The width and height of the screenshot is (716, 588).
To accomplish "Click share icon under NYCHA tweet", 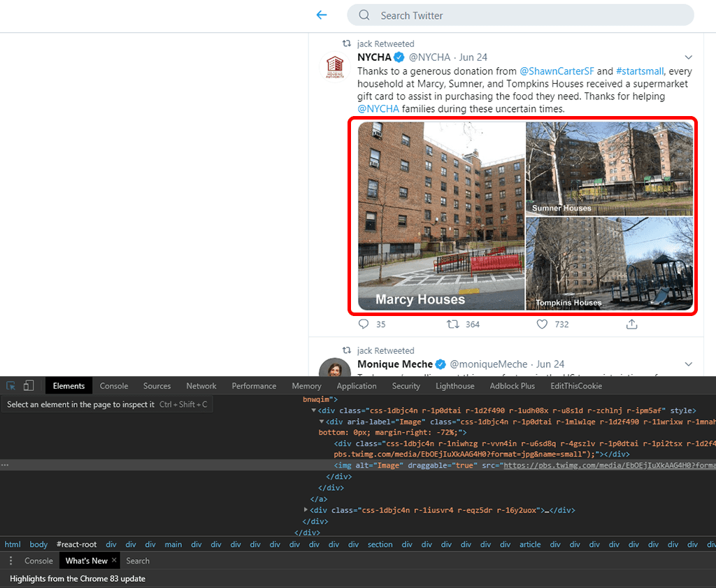I will (x=631, y=324).
